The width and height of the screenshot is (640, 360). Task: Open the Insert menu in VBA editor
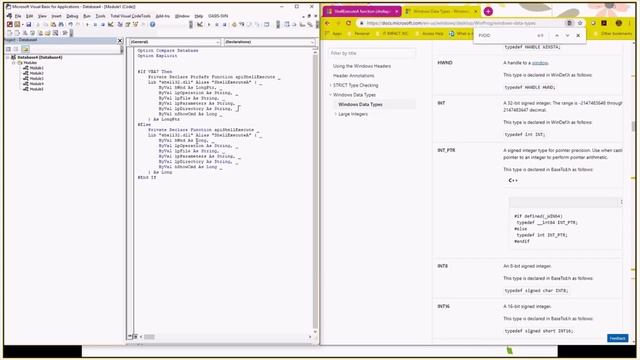56,16
